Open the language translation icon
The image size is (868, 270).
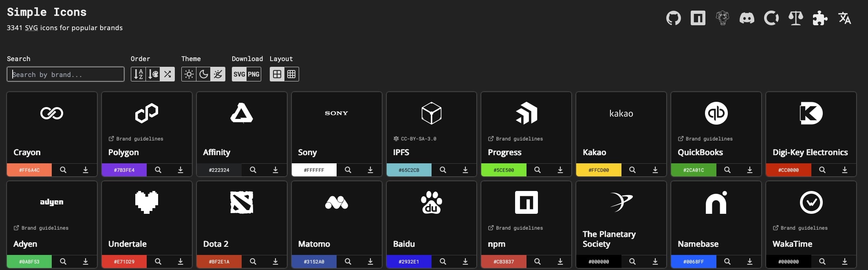(x=844, y=18)
